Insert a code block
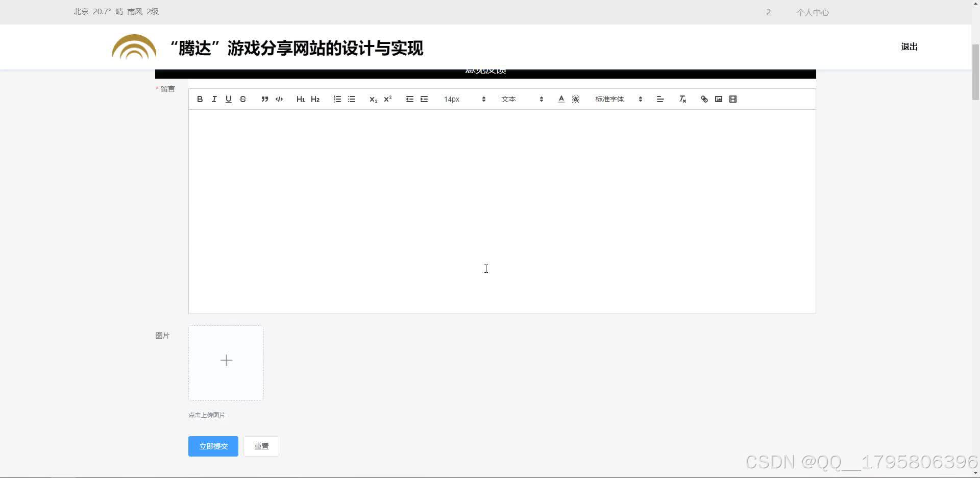The image size is (980, 478). pyautogui.click(x=279, y=99)
